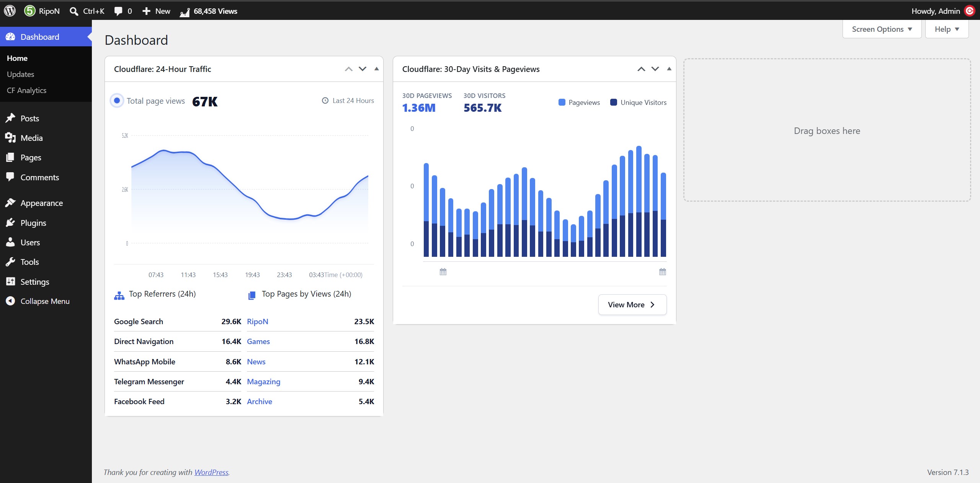Open the 68,458 Views stats chart icon
Viewport: 980px width, 483px height.
click(185, 12)
